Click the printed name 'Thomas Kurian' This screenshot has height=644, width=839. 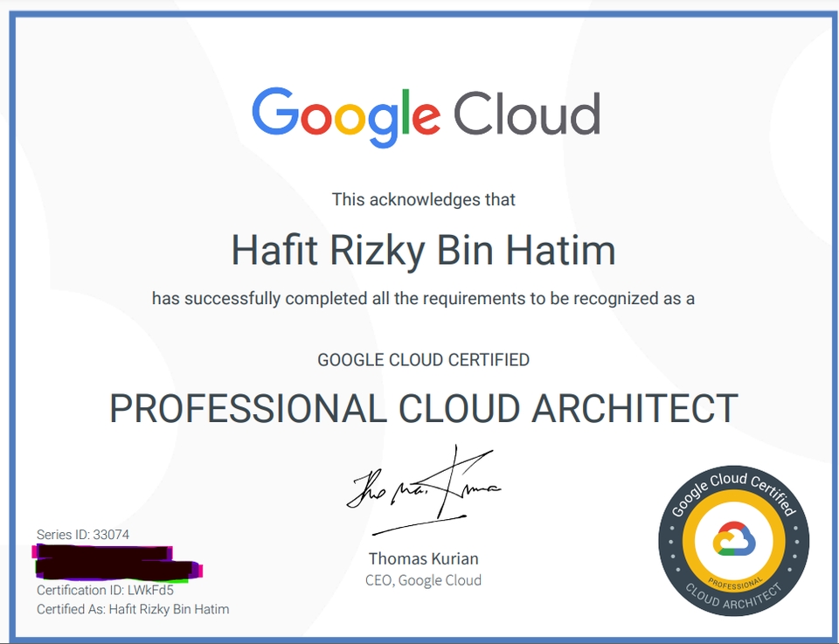(423, 559)
